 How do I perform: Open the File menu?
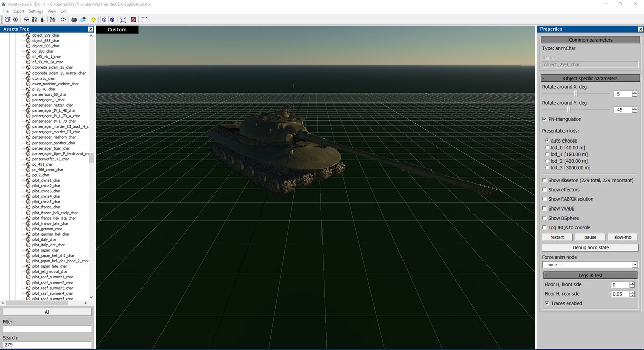(x=5, y=11)
